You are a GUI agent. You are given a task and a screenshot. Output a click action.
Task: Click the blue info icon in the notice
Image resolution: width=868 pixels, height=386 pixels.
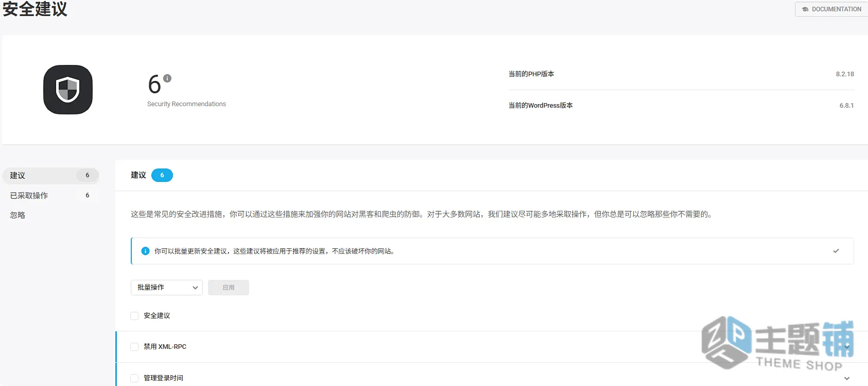[145, 251]
